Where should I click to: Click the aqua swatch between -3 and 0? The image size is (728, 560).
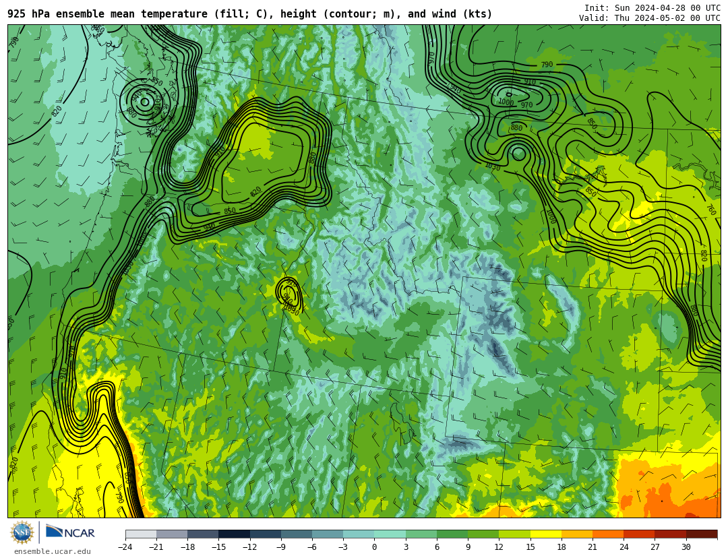[359, 534]
